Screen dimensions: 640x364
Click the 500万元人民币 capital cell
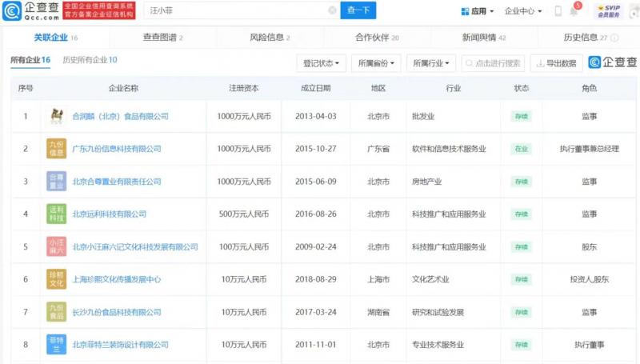coord(244,214)
